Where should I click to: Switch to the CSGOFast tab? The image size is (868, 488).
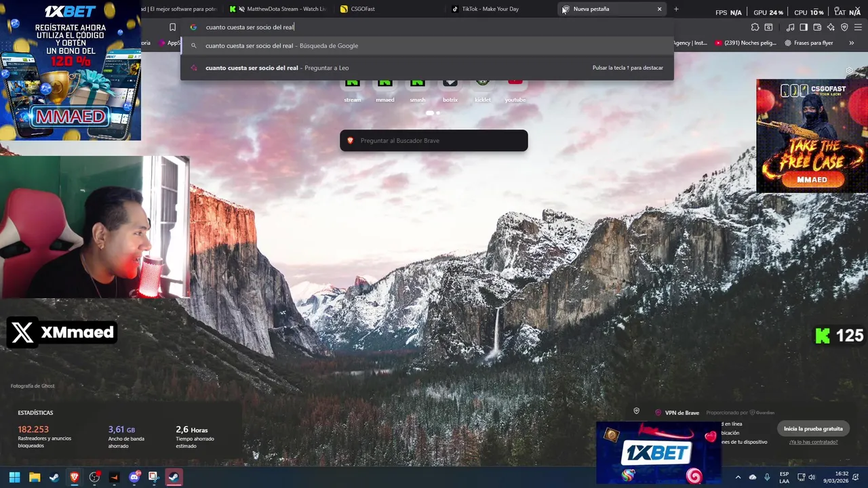[x=390, y=9]
